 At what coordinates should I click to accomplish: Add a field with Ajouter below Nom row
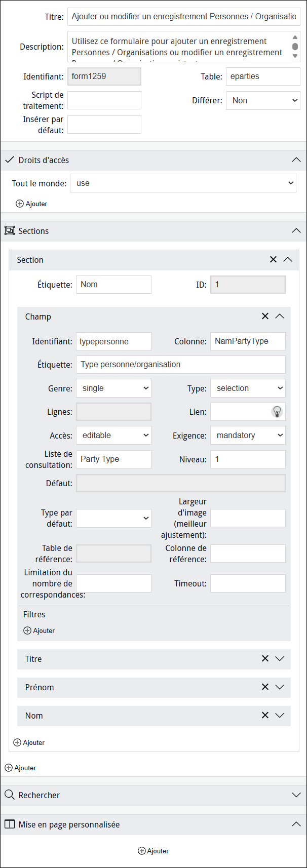pyautogui.click(x=29, y=742)
